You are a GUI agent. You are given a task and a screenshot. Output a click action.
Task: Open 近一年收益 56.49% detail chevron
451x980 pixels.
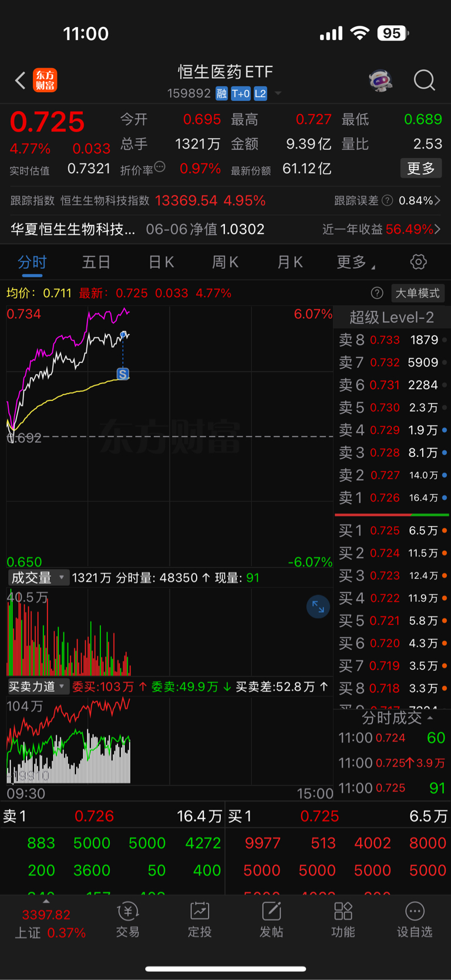coord(437,229)
